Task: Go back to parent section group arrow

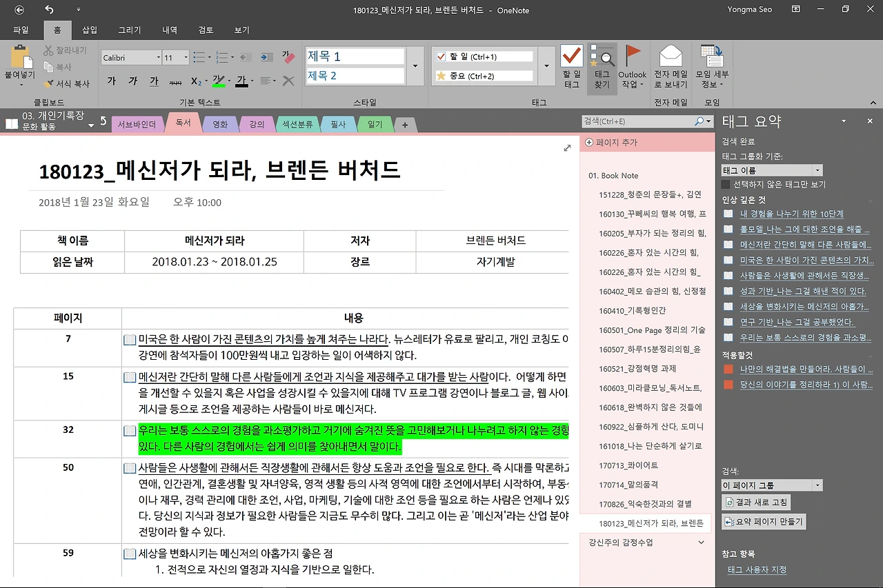Action: [x=103, y=122]
